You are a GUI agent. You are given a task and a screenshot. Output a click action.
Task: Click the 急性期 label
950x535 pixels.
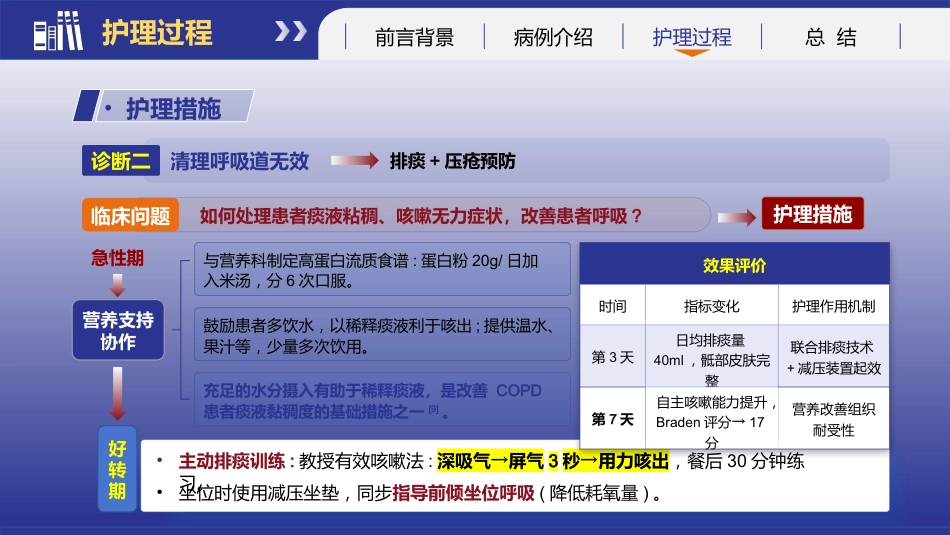point(118,258)
